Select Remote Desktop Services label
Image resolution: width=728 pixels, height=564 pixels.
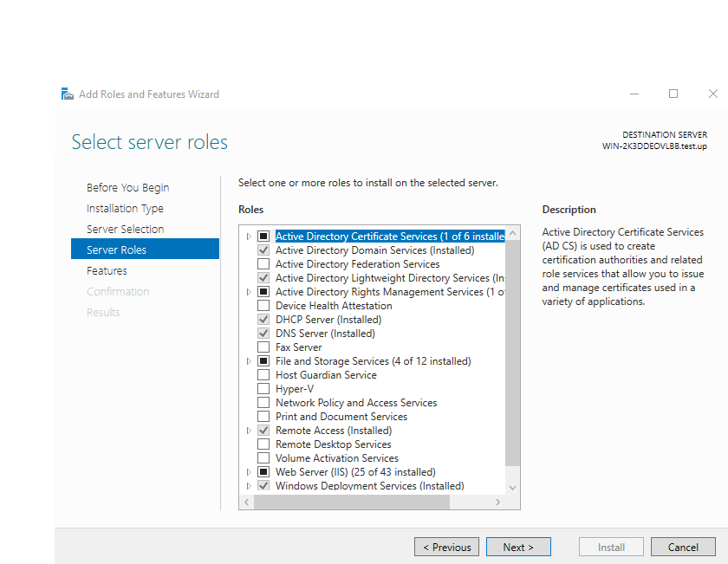(334, 444)
